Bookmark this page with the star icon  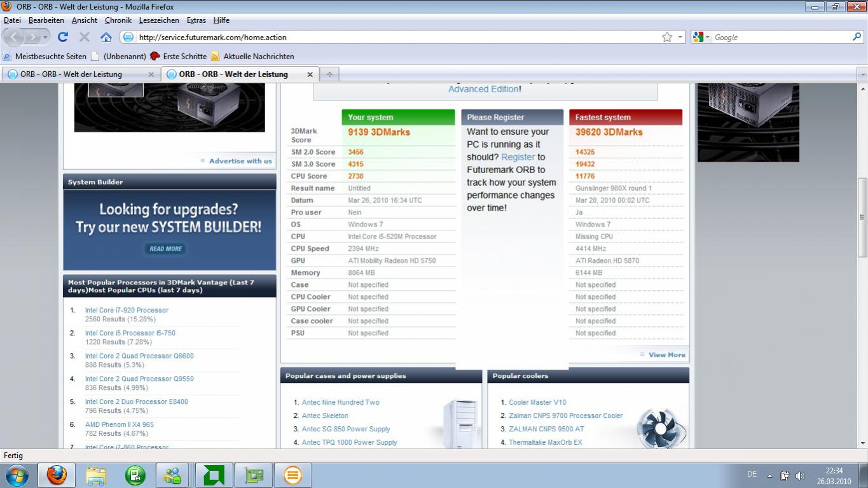(x=667, y=37)
